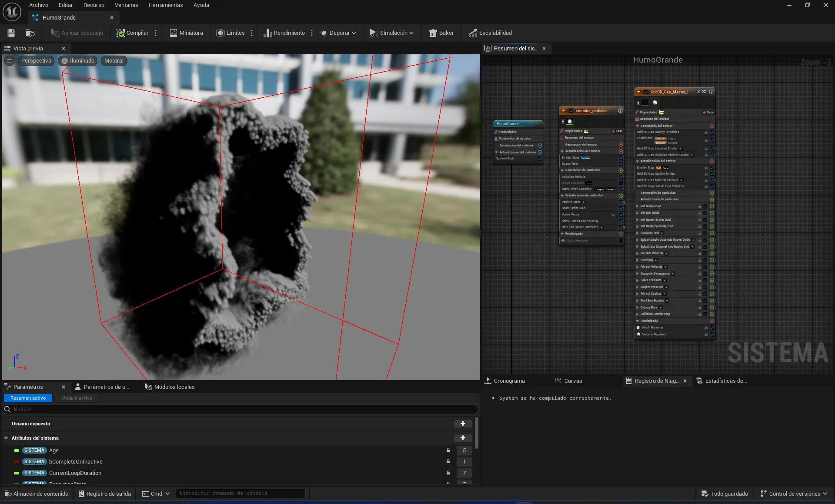This screenshot has width=835, height=504.
Task: Collapse the Atributos del sistema section
Action: (6, 438)
